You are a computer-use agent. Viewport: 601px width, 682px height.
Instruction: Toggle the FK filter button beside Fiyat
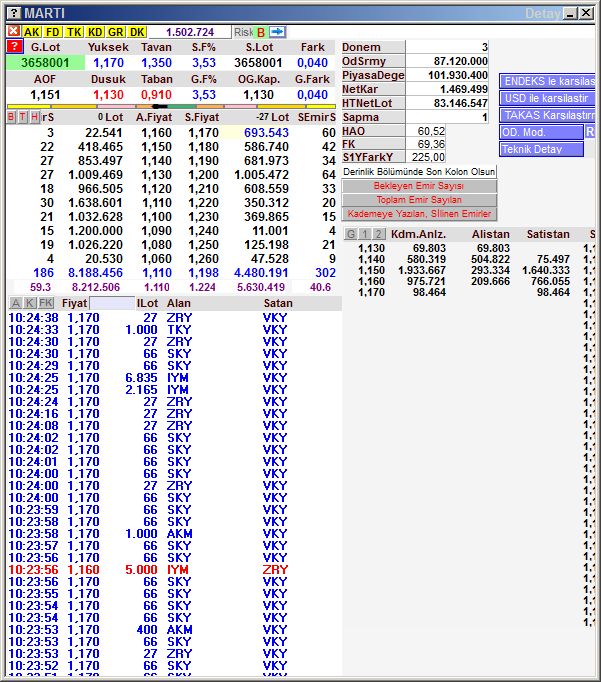click(x=46, y=303)
